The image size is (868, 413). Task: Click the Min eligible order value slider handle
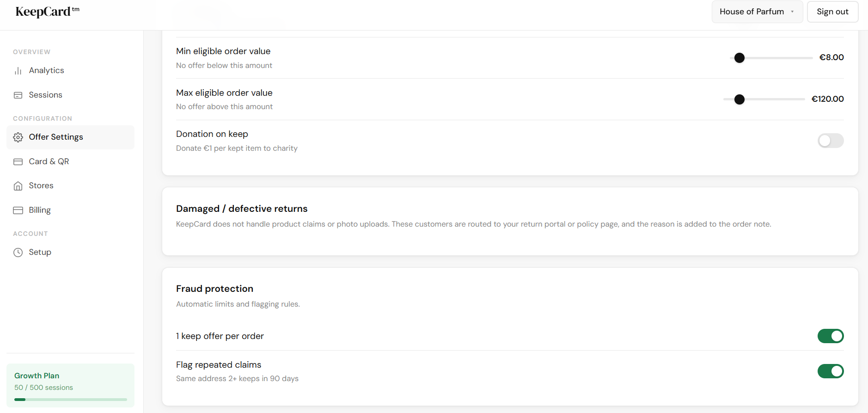pos(740,58)
